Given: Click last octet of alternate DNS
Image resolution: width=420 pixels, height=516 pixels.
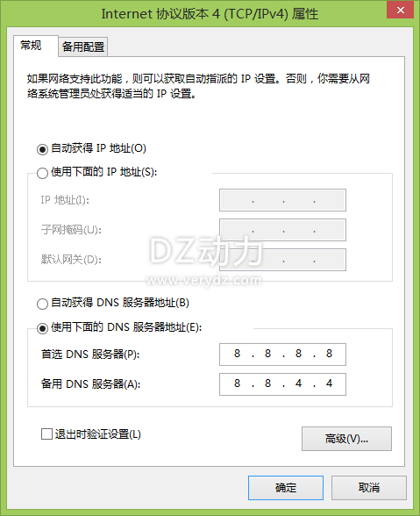Looking at the screenshot, I should pos(329,383).
